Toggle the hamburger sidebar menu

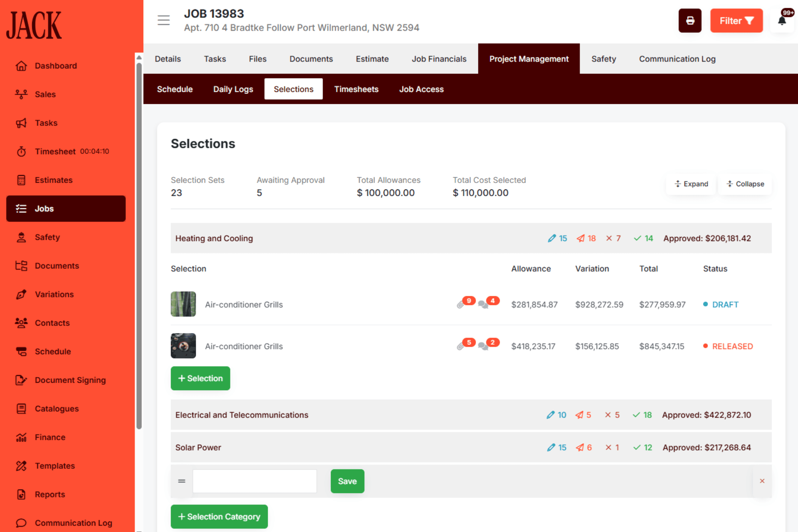(x=164, y=20)
